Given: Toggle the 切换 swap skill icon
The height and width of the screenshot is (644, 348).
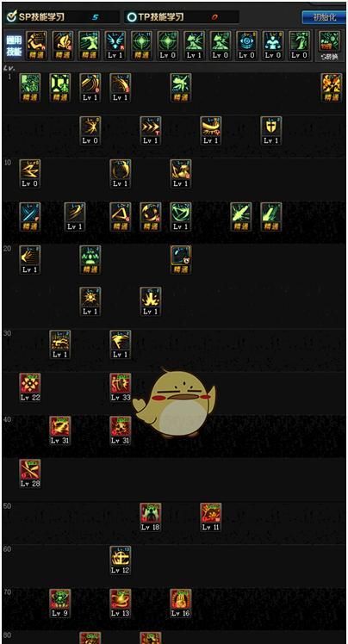Looking at the screenshot, I should tap(330, 46).
